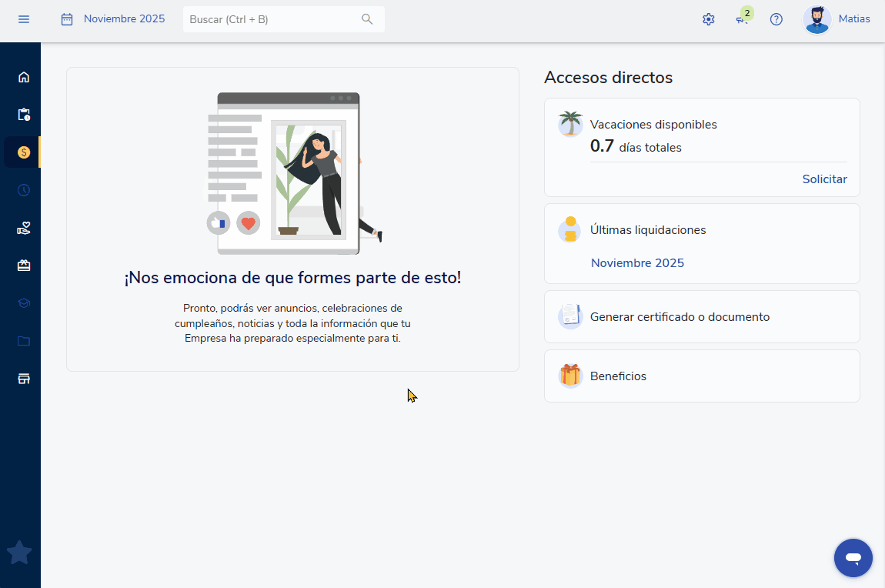The height and width of the screenshot is (588, 885).
Task: View announcements megaphone with badge 2
Action: 742,20
